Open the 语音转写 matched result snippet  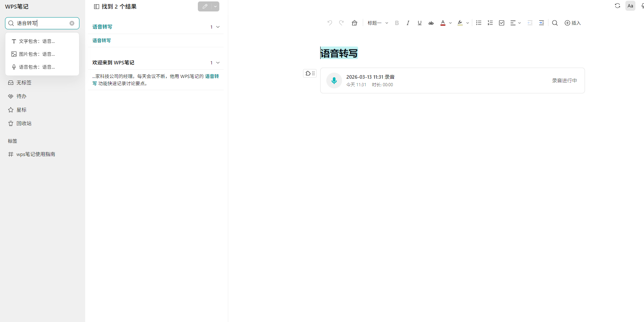point(156,40)
